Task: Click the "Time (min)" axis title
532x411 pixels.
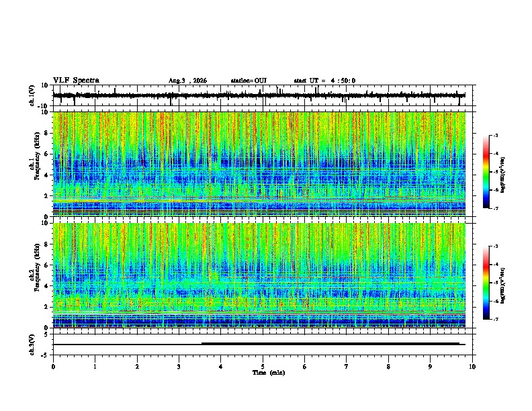Action: click(x=269, y=373)
